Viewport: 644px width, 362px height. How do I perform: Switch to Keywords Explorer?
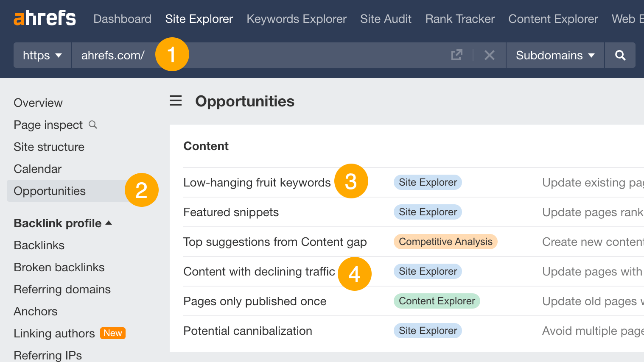[x=296, y=19]
